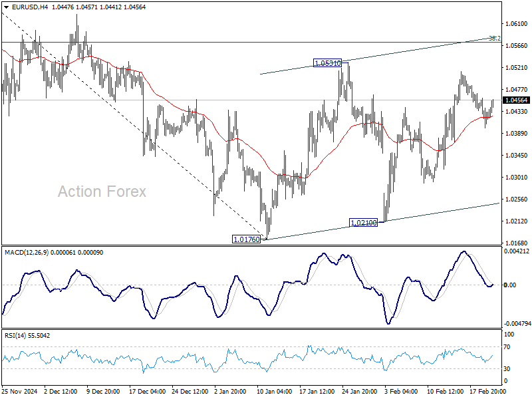Click the 1.01680 price axis value

pyautogui.click(x=517, y=243)
